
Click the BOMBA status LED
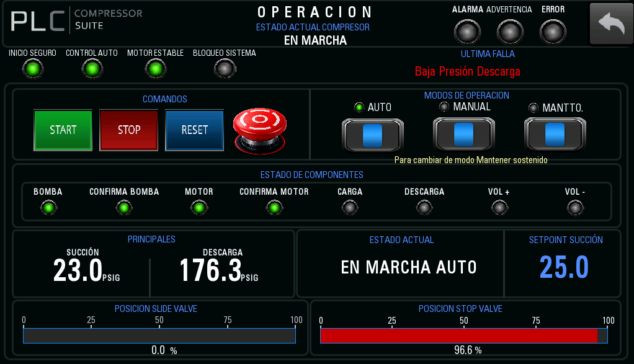pyautogui.click(x=48, y=208)
